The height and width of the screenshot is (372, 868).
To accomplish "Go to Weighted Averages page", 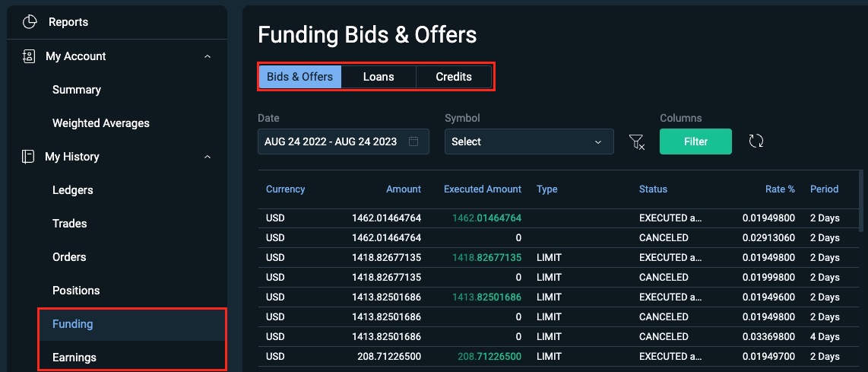I will (101, 123).
